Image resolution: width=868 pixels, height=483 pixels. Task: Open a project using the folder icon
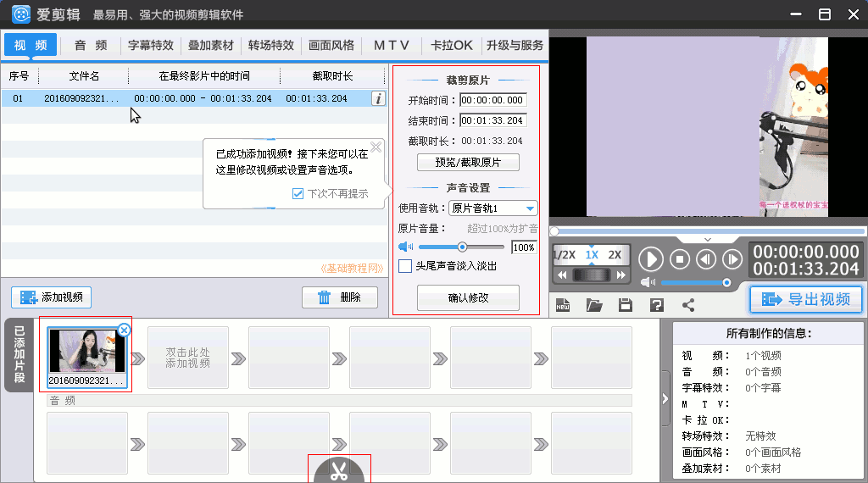594,305
